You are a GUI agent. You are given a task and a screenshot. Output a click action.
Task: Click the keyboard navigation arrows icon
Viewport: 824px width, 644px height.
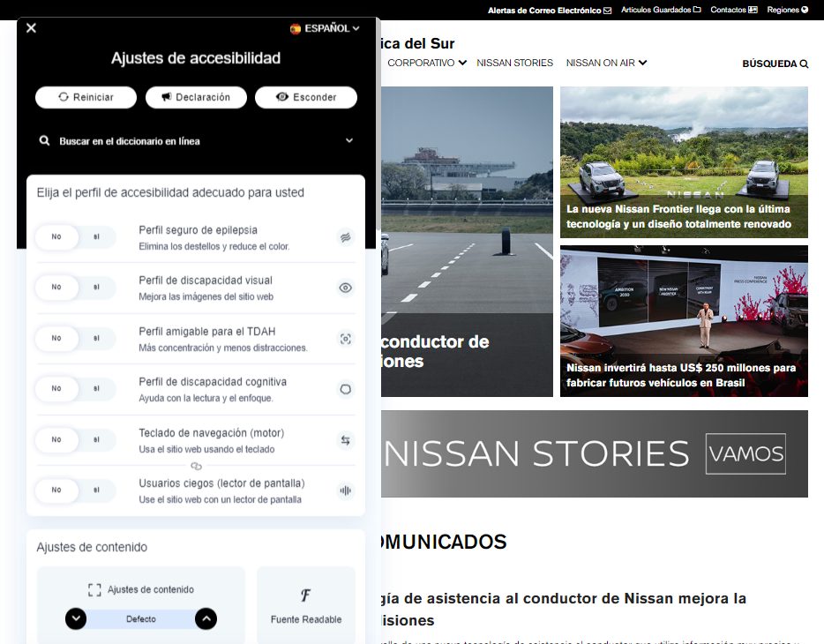[x=345, y=440]
